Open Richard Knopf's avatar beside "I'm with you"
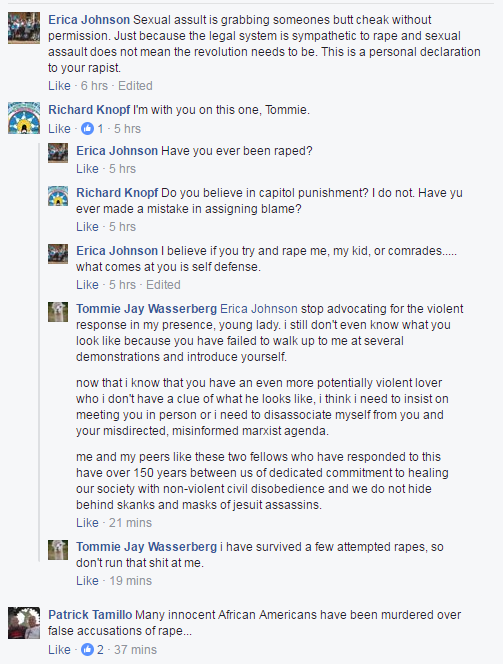Screen dimensions: 503x664 click(x=24, y=118)
